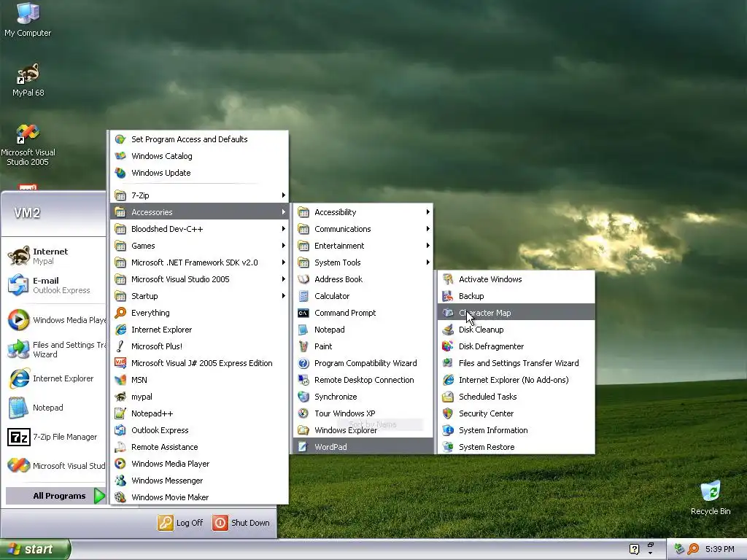Click the Log Off button
The image size is (747, 560).
pos(181,522)
